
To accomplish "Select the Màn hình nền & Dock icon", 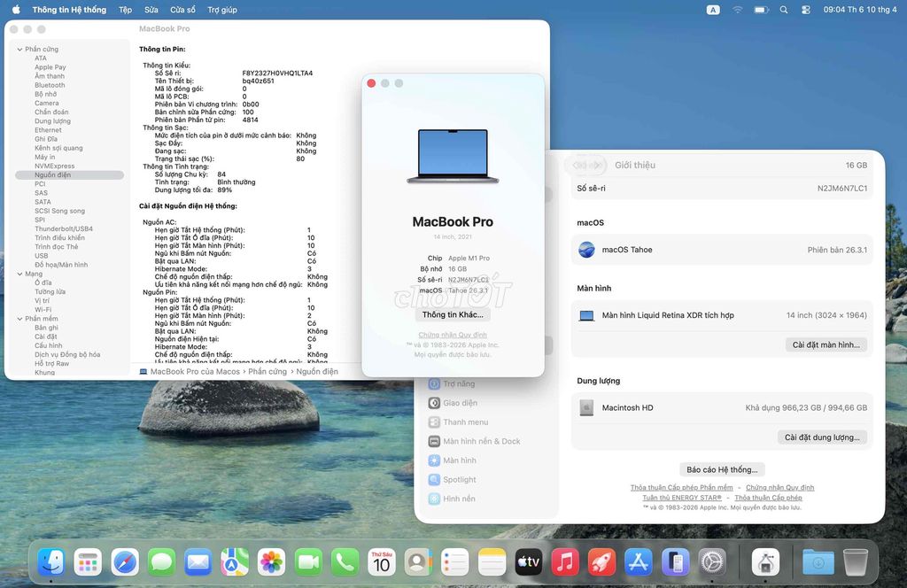I will pos(436,441).
